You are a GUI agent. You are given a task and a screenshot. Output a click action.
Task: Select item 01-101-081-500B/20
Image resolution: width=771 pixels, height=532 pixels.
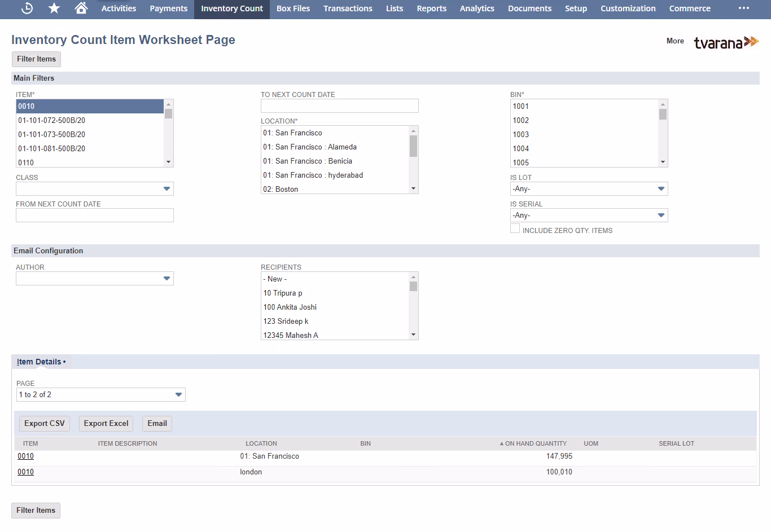[90, 148]
